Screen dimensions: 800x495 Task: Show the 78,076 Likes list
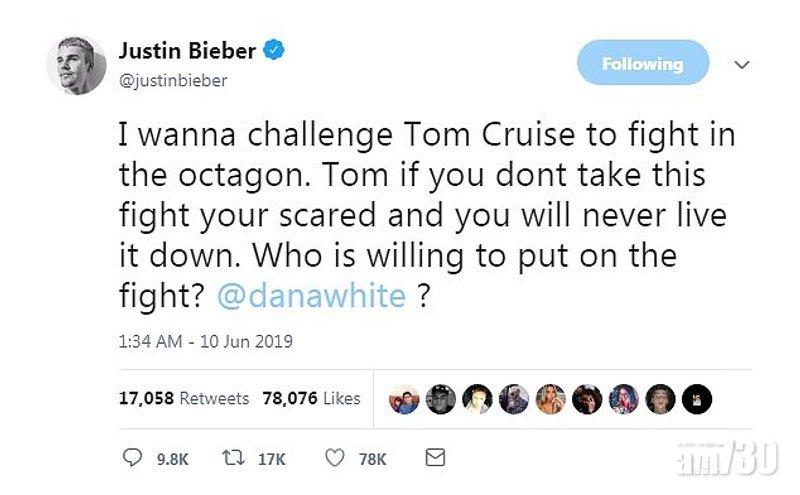(310, 398)
